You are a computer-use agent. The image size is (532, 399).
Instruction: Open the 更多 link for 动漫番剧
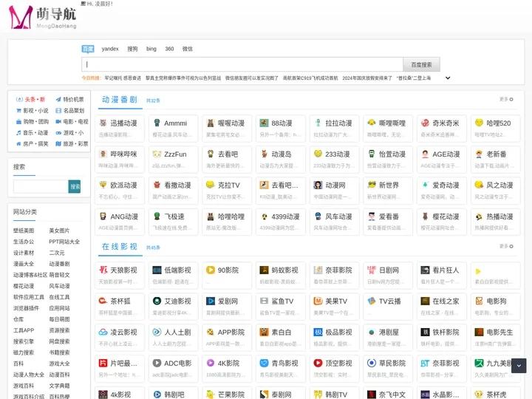506,99
